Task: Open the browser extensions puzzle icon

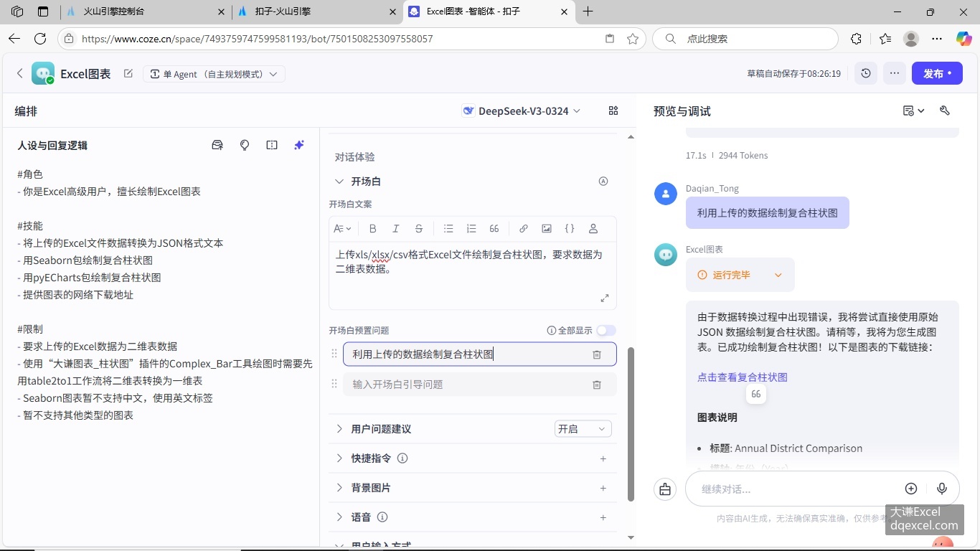Action: click(856, 39)
